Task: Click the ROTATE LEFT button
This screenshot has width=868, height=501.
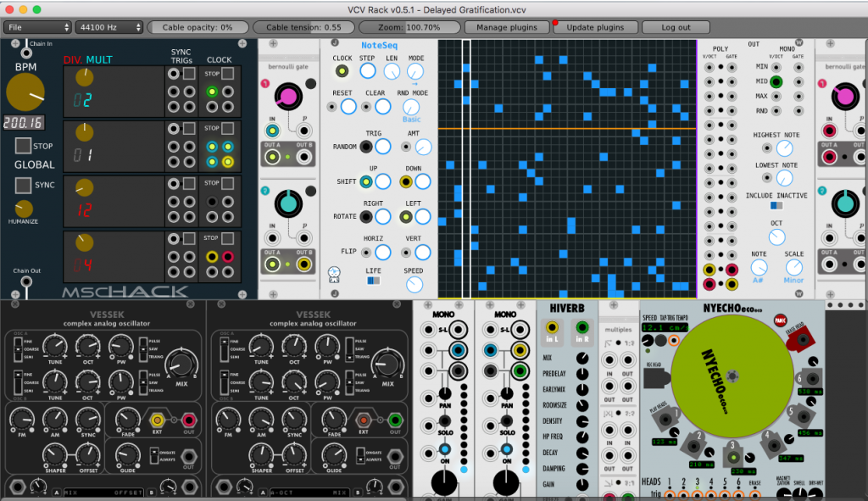Action: point(422,216)
